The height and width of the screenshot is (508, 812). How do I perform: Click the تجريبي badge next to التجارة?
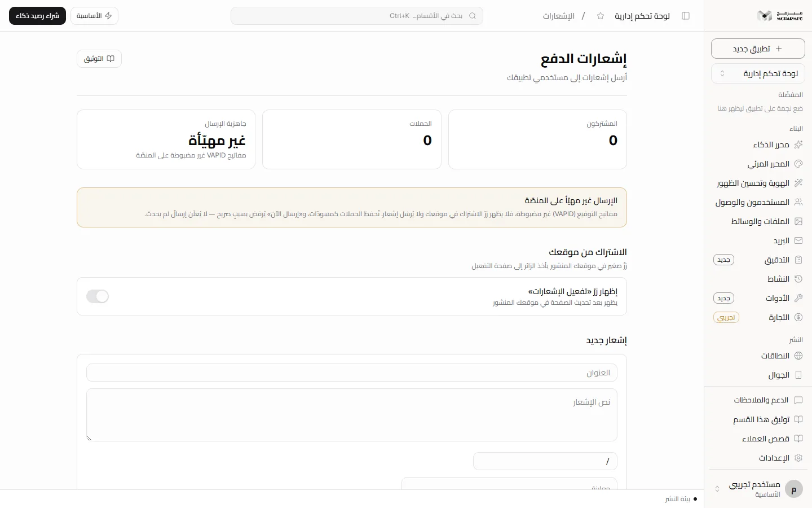click(726, 318)
